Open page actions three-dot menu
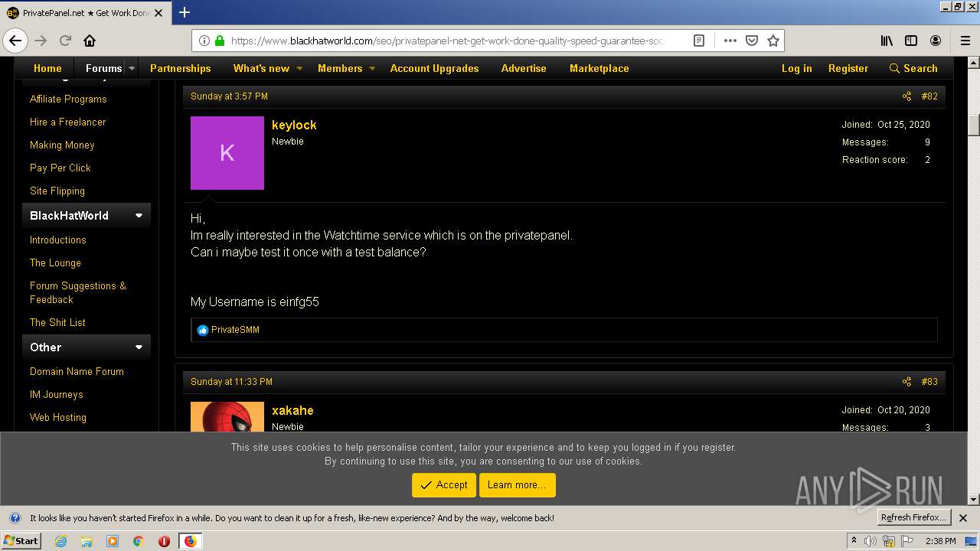 [730, 41]
